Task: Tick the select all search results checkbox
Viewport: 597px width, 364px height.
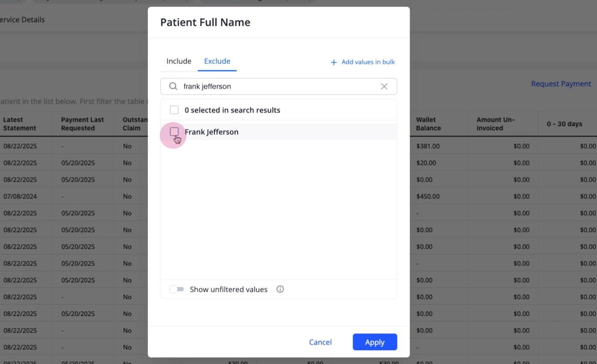Action: pos(174,110)
